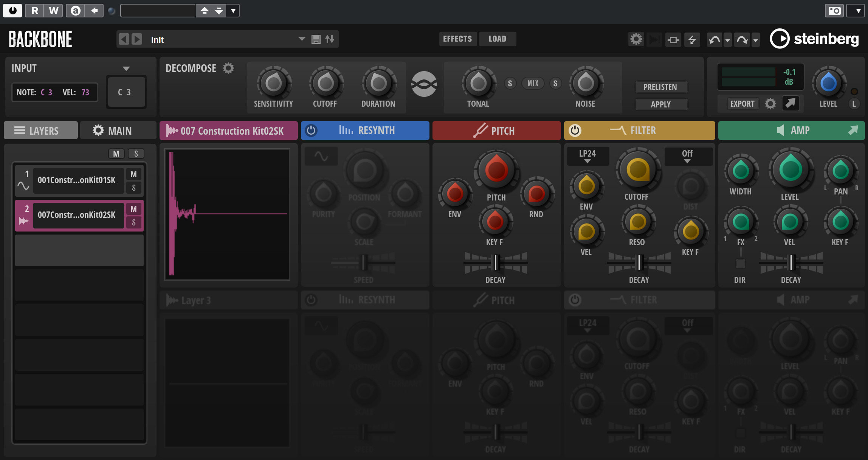
Task: Switch to the LAYERS tab
Action: (41, 131)
